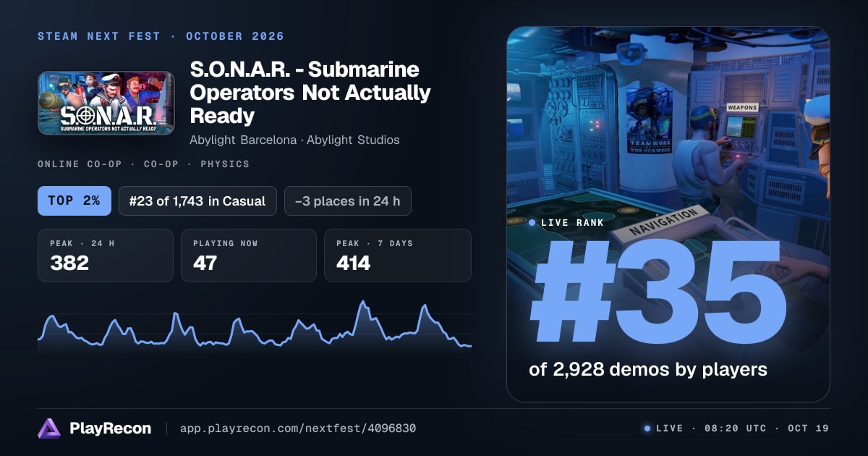Click the LIVE · 08:20 UTC · OCT 19 timestamp
Viewport: 868px width, 456px height.
[x=742, y=428]
